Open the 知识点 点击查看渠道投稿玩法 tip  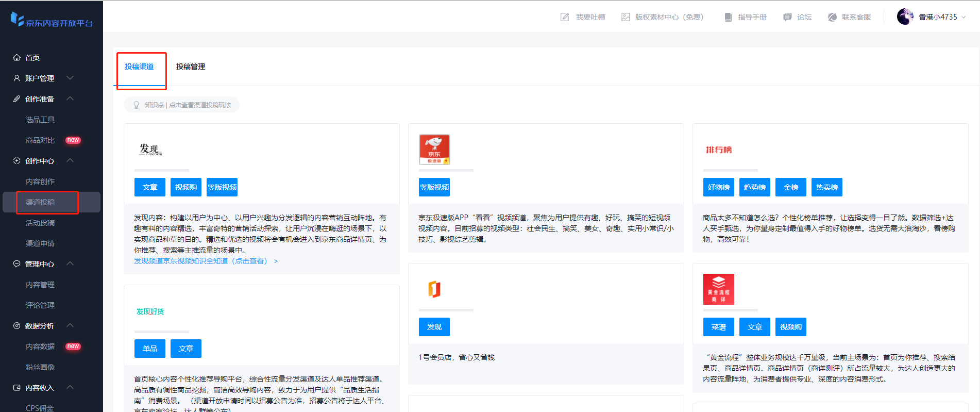(181, 105)
